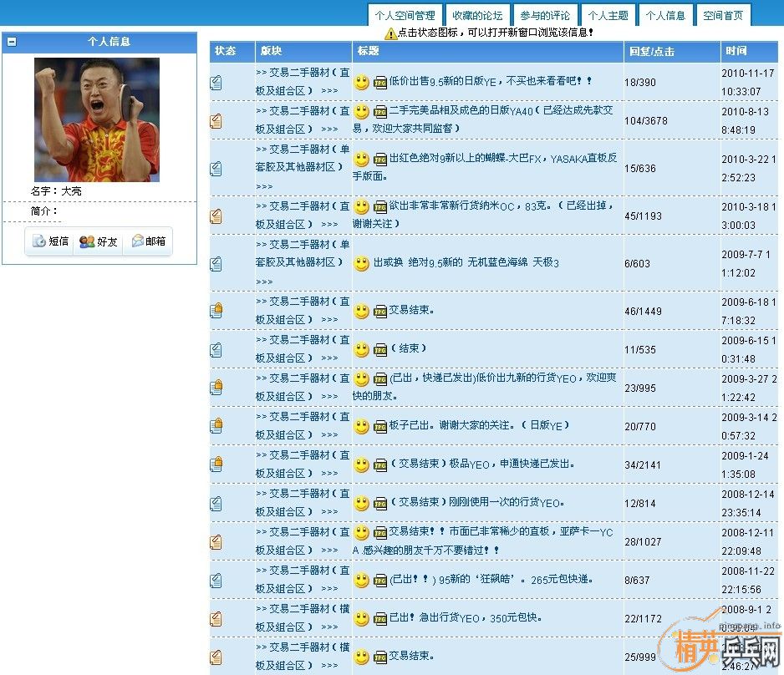Click locked status icon for 2009-6-18 交易结束 post
784x675 pixels.
pyautogui.click(x=216, y=311)
